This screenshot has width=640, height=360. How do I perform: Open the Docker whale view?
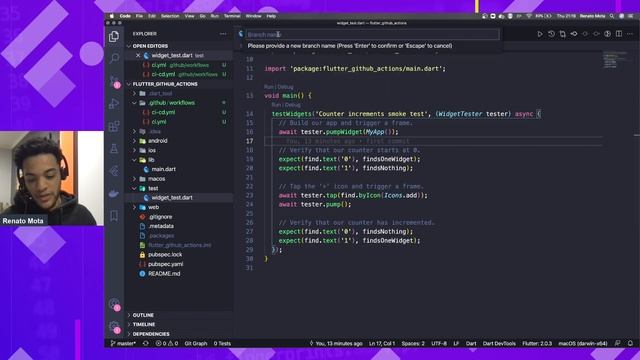[x=114, y=193]
